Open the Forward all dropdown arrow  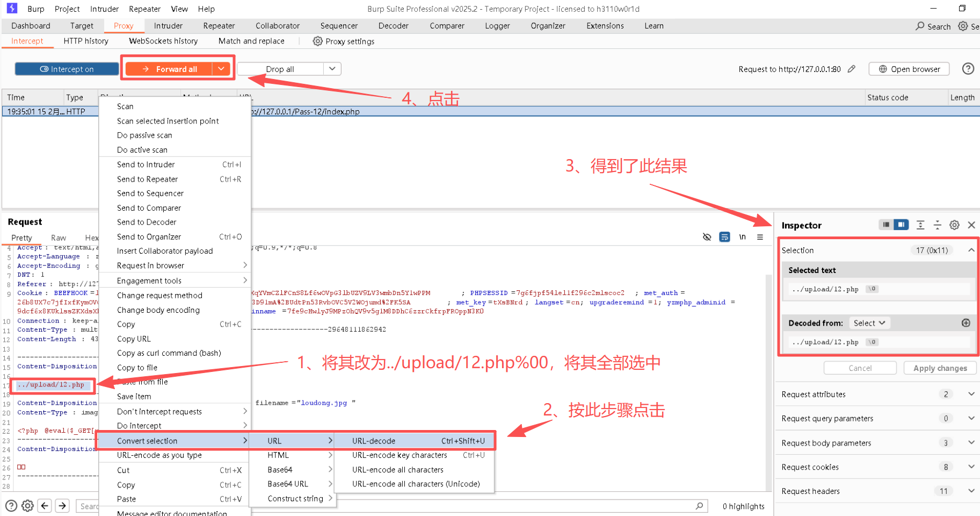pos(221,69)
